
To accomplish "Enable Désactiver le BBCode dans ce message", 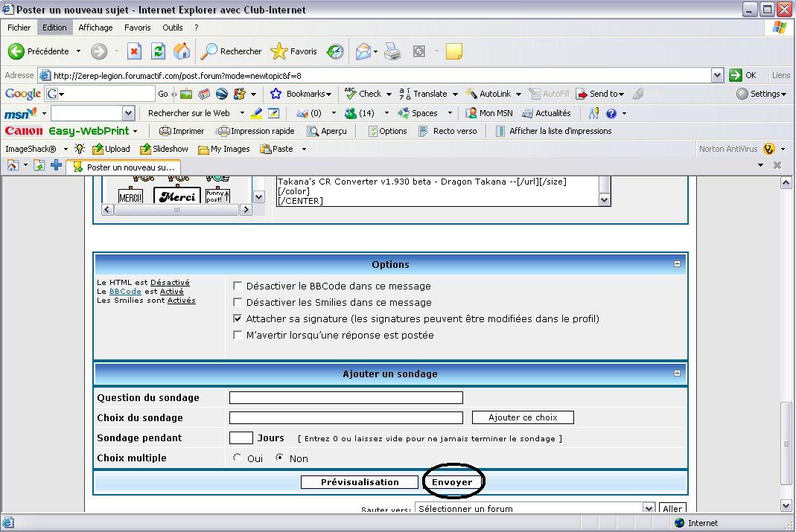I will tap(238, 286).
